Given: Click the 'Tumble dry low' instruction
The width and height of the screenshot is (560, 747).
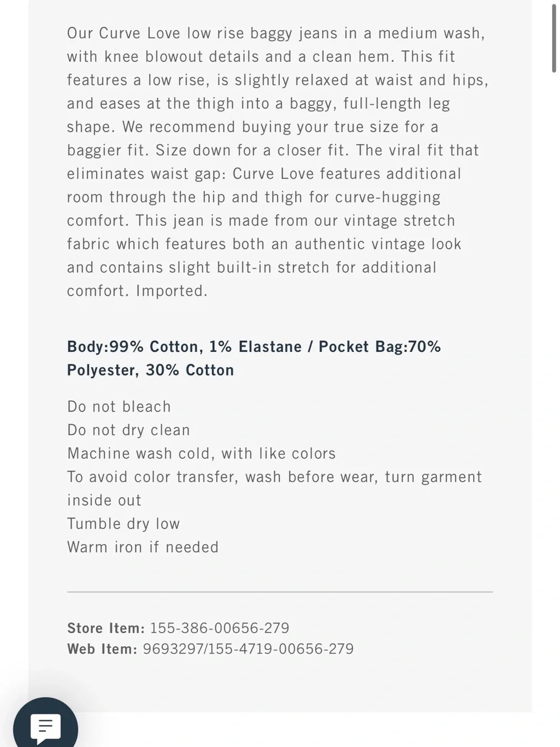Looking at the screenshot, I should (x=124, y=524).
